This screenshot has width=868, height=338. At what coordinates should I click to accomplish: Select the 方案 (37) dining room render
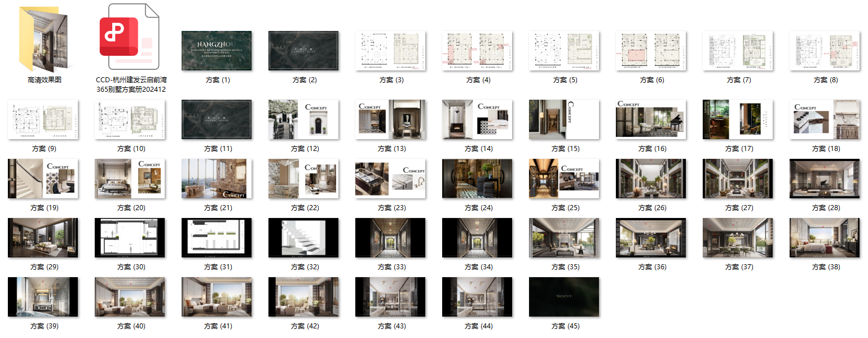pos(738,238)
